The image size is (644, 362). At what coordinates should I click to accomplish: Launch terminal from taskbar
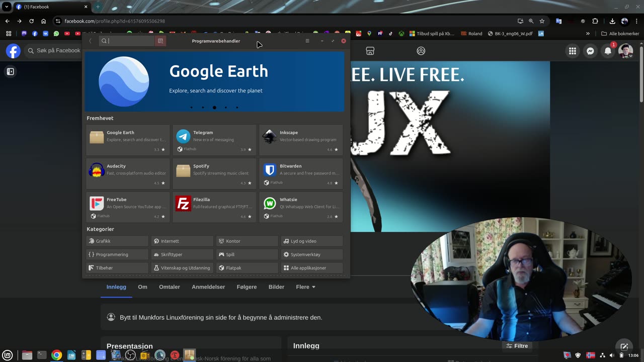point(42,355)
